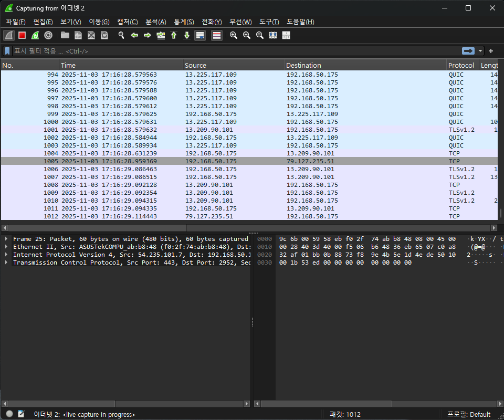Click the display filter input field

tap(231, 51)
